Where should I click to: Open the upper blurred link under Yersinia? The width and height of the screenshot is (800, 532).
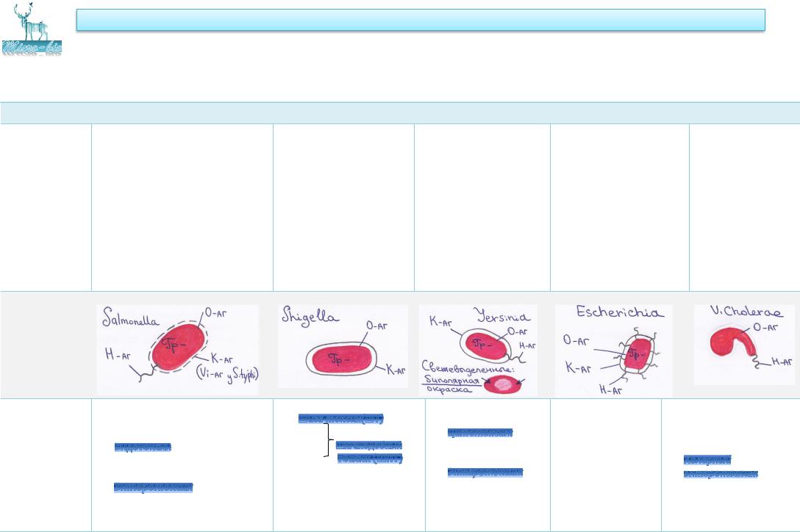tap(479, 433)
